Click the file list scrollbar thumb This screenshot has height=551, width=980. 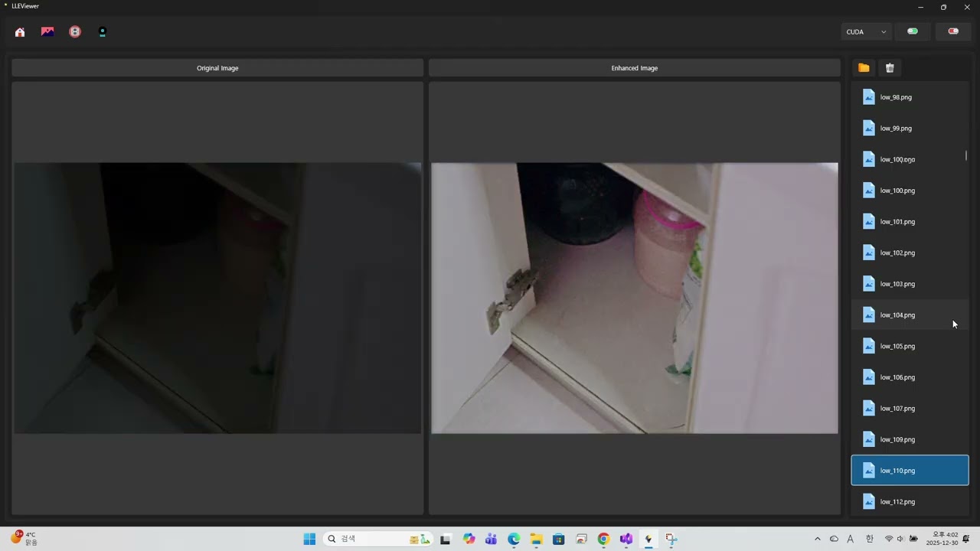[966, 155]
